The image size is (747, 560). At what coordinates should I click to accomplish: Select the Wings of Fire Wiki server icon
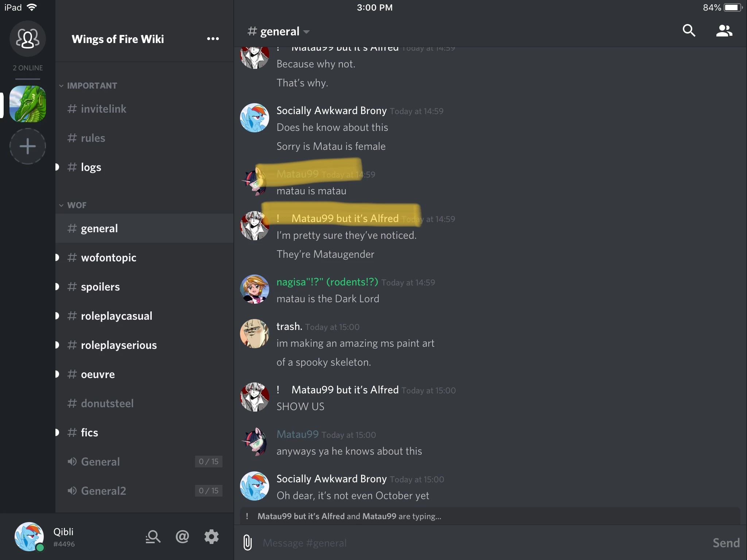tap(28, 104)
